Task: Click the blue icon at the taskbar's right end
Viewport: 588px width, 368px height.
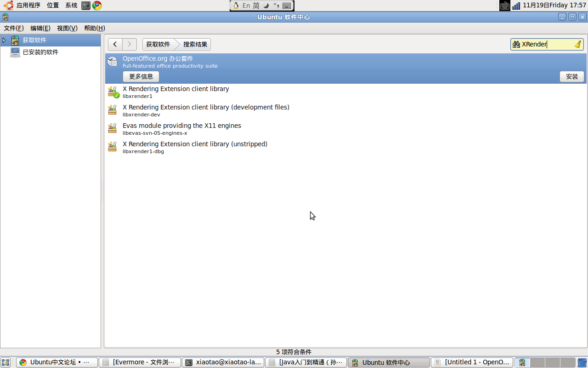Action: [x=582, y=362]
